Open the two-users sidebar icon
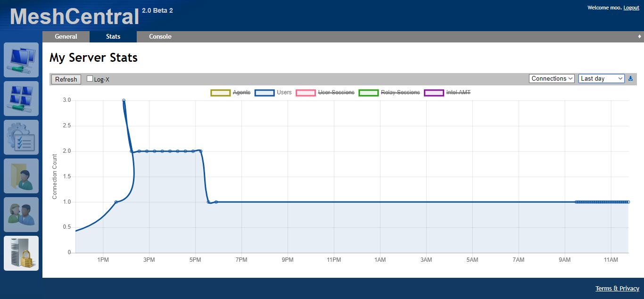The height and width of the screenshot is (299, 644). pyautogui.click(x=21, y=215)
